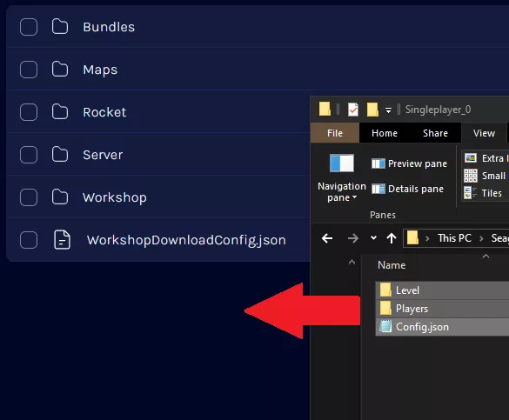
Task: Go back with the left arrow
Action: tap(327, 238)
